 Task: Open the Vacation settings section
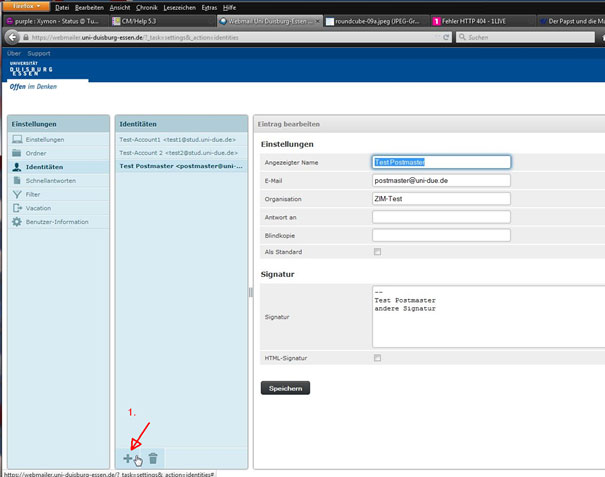tap(39, 208)
